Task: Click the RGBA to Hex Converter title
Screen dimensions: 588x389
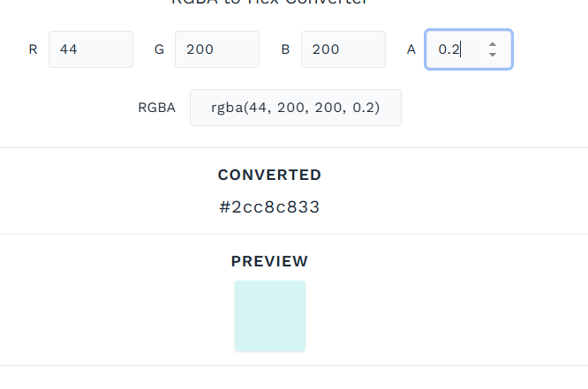Action: point(269,3)
